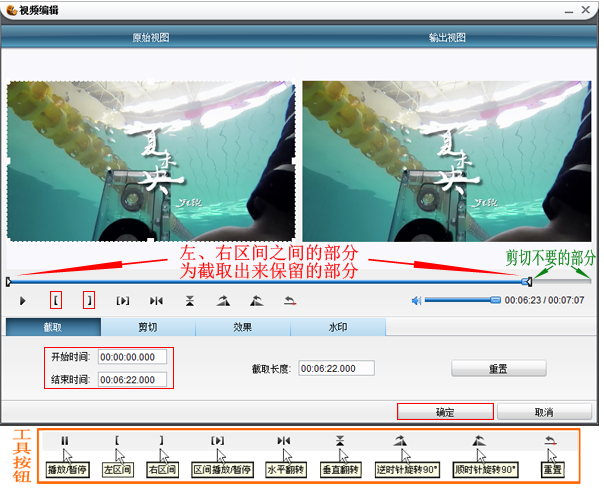Switch to the 剪切 tab
Viewport: 604px width, 492px height.
pos(148,327)
